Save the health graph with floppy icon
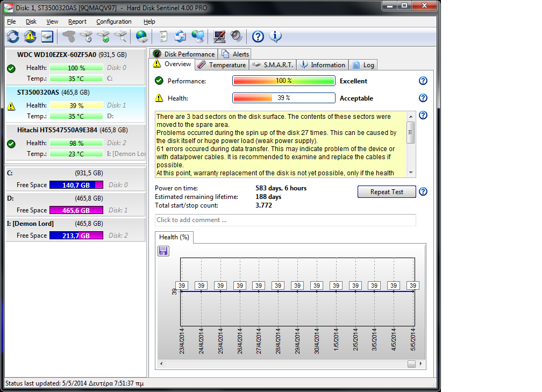Image resolution: width=542 pixels, height=392 pixels. pos(163,251)
